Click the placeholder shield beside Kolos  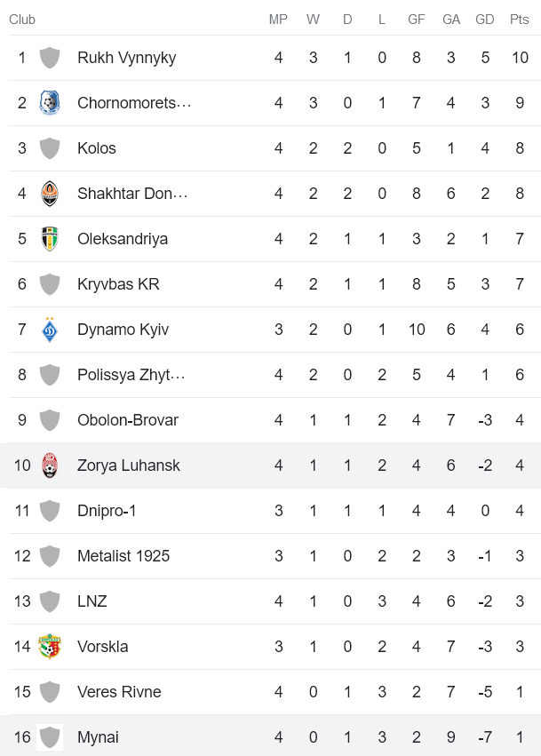click(x=50, y=147)
